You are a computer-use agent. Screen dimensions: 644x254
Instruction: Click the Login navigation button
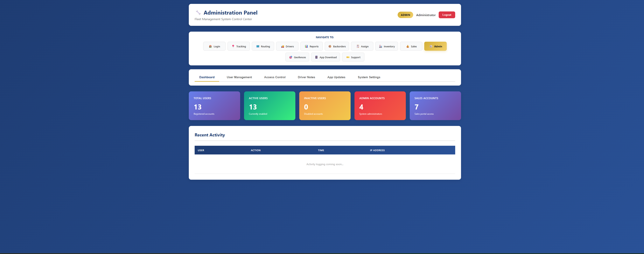pos(214,46)
